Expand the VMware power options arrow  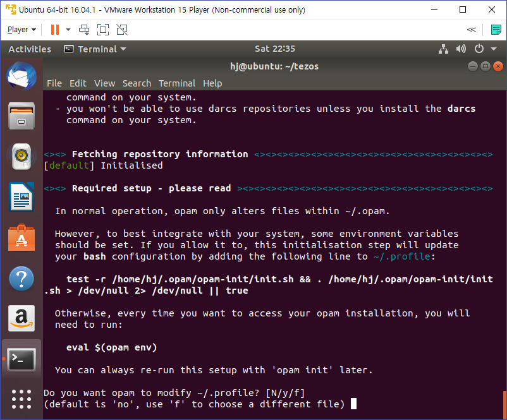coord(68,30)
